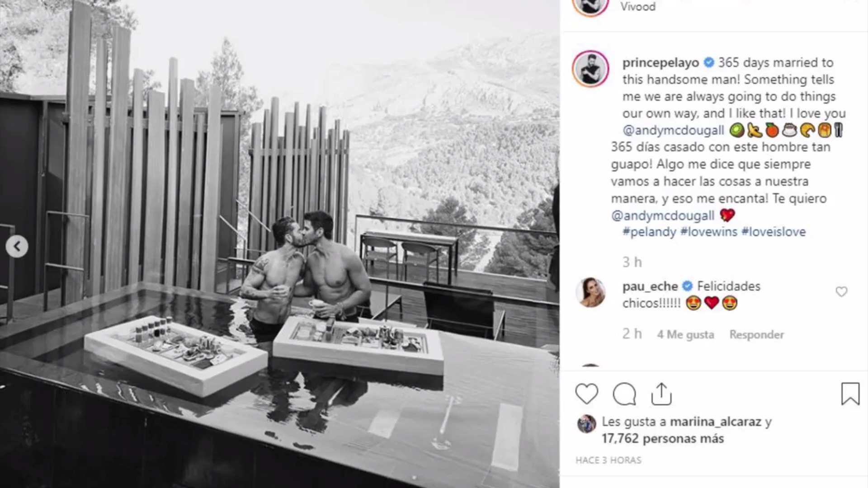
Task: Open the first @andymcdougall mention
Action: (673, 130)
